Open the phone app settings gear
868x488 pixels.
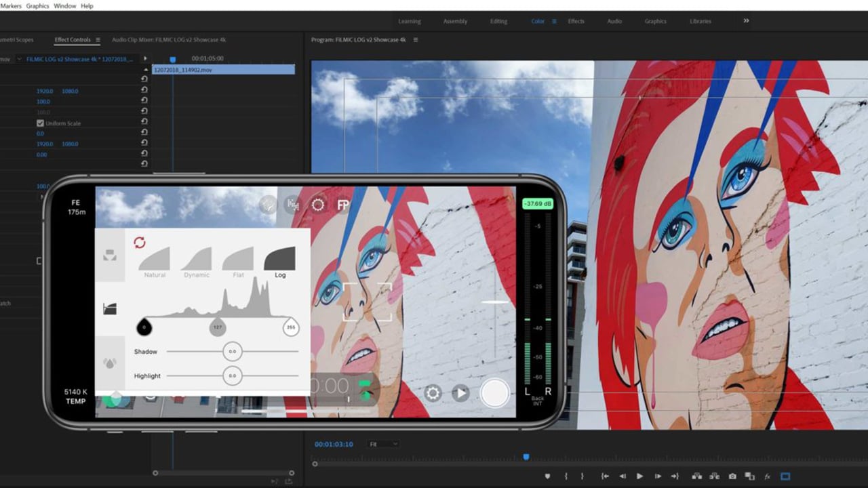pyautogui.click(x=433, y=393)
